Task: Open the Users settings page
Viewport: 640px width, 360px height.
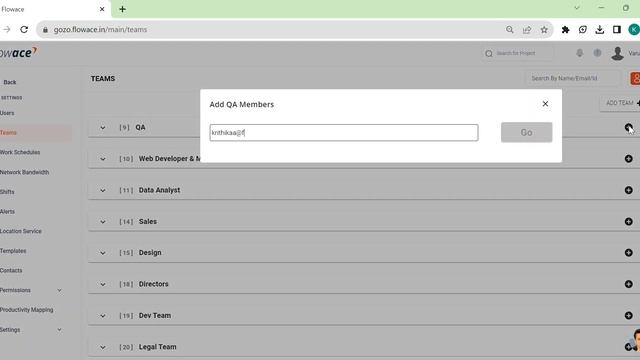Action: [7, 113]
